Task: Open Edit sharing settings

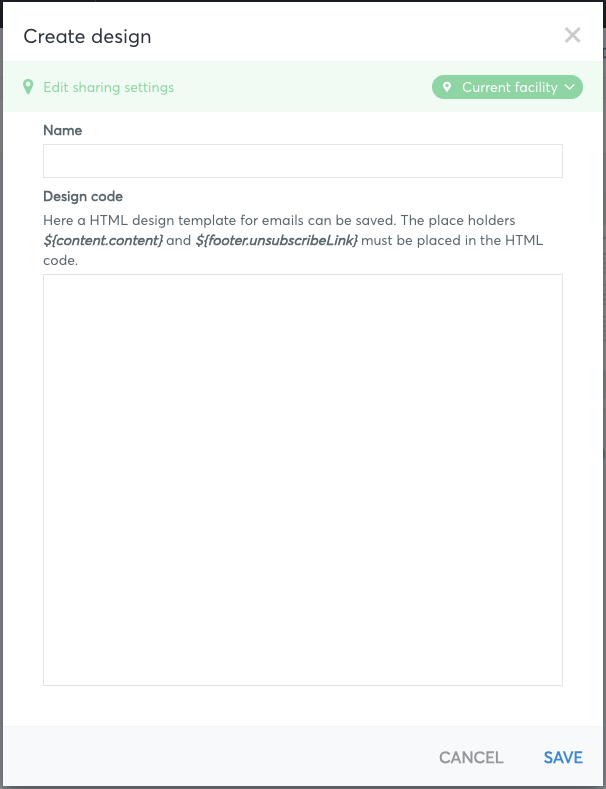Action: [108, 87]
